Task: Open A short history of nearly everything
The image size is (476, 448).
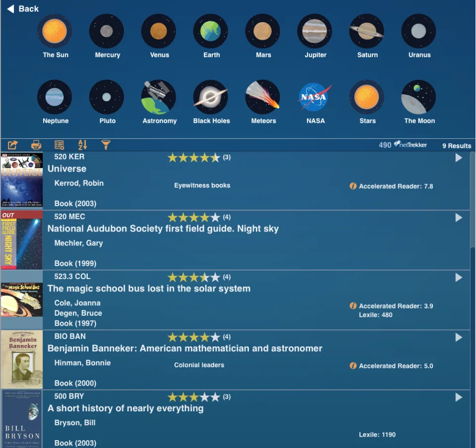Action: [125, 408]
